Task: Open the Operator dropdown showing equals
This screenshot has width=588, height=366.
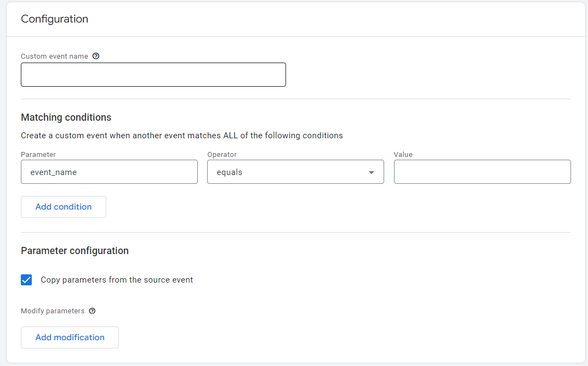Action: (x=295, y=172)
